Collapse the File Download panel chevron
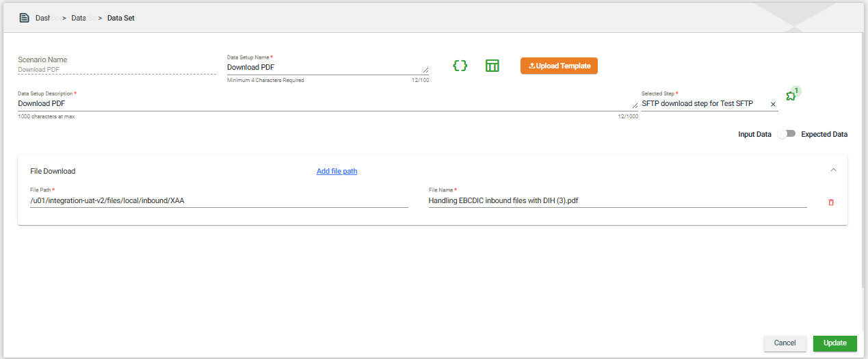868x359 pixels. [x=833, y=170]
